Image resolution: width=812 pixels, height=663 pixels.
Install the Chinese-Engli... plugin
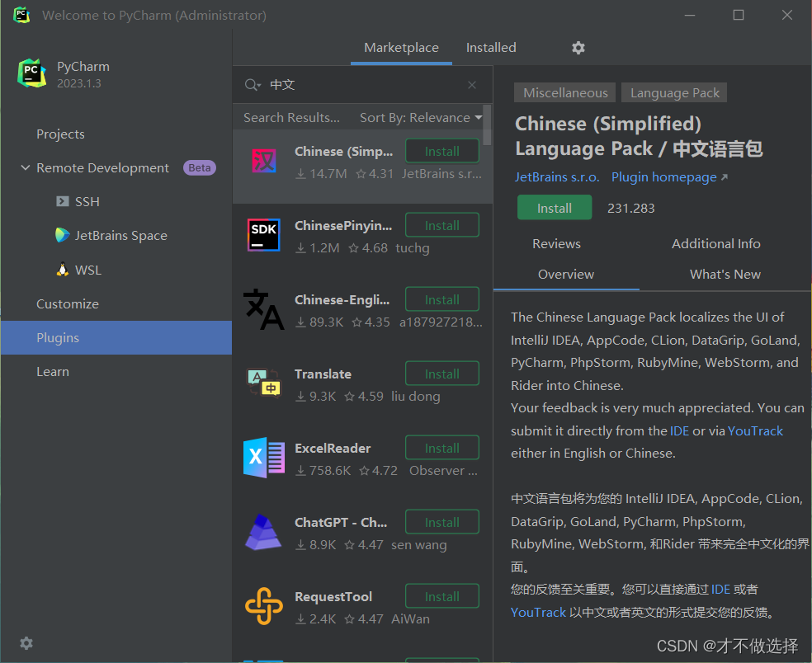[x=442, y=299]
